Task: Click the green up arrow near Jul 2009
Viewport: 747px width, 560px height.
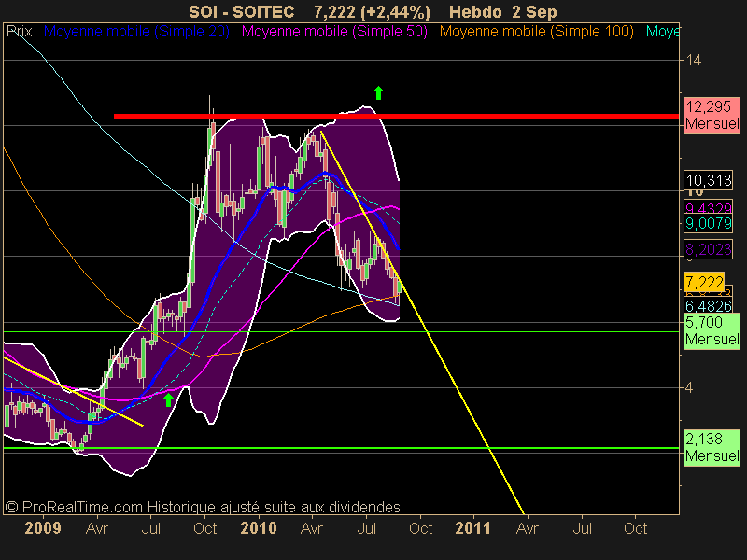Action: click(168, 400)
